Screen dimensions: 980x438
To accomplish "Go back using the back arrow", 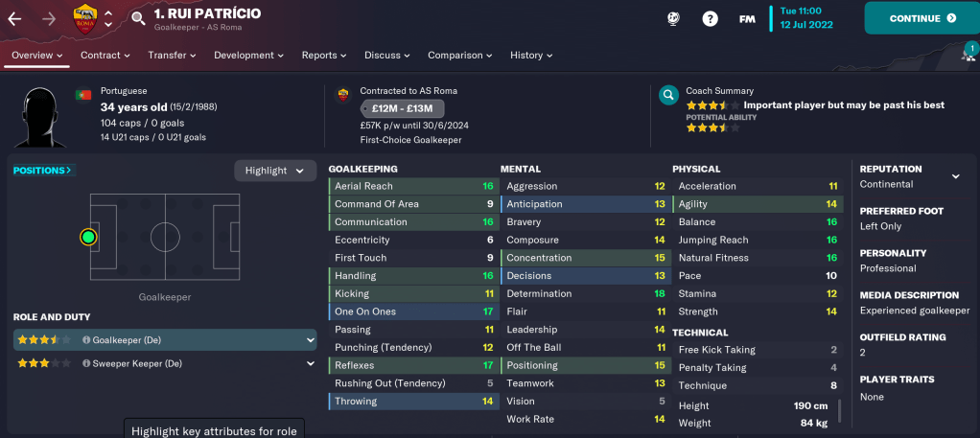I will 13,17.
